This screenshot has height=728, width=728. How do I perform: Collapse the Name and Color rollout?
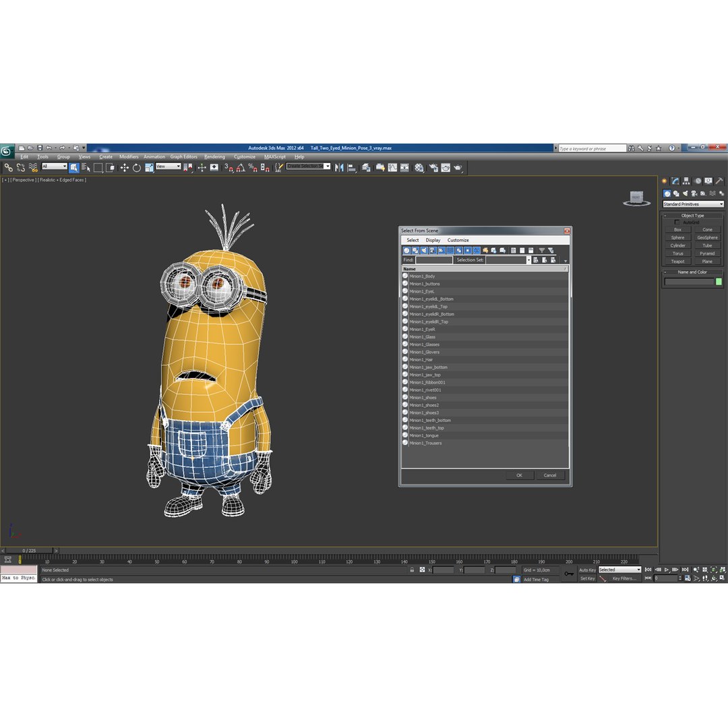[x=692, y=272]
